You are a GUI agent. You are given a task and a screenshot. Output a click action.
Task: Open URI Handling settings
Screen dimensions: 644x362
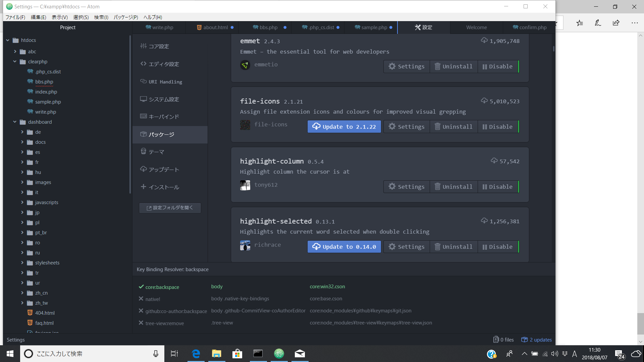(x=165, y=81)
